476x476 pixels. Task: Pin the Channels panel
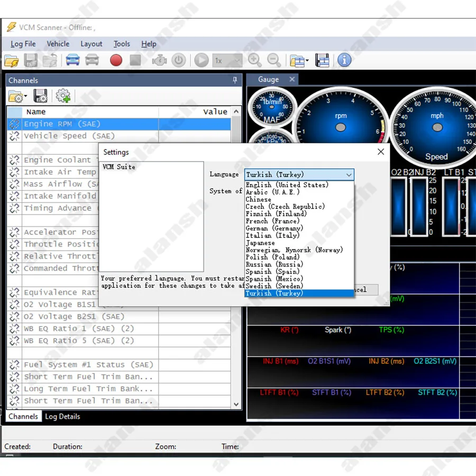pyautogui.click(x=235, y=80)
